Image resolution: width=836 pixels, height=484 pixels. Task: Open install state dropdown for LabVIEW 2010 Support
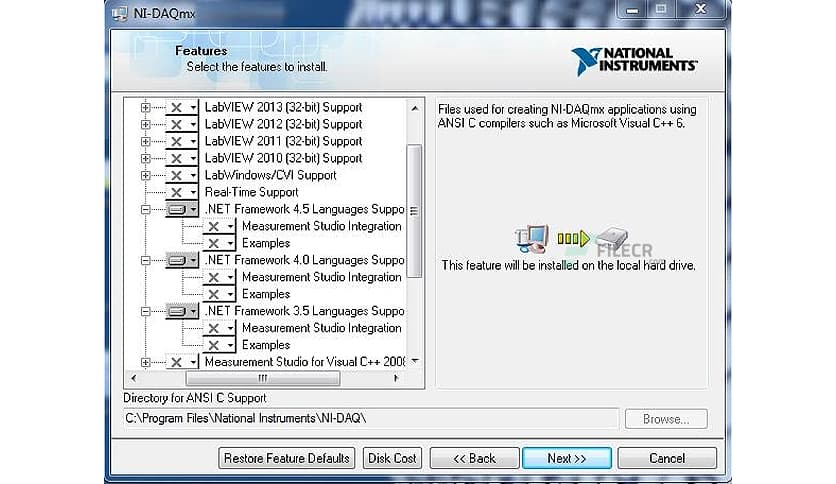pyautogui.click(x=192, y=159)
